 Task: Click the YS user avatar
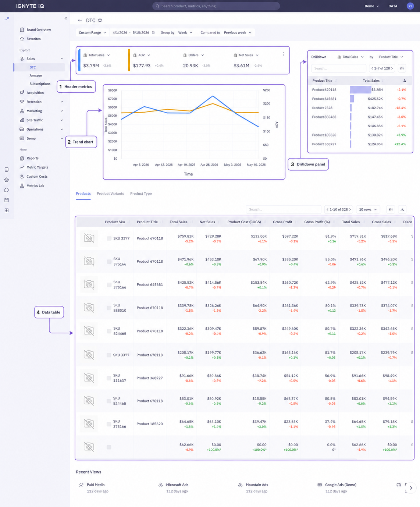410,6
